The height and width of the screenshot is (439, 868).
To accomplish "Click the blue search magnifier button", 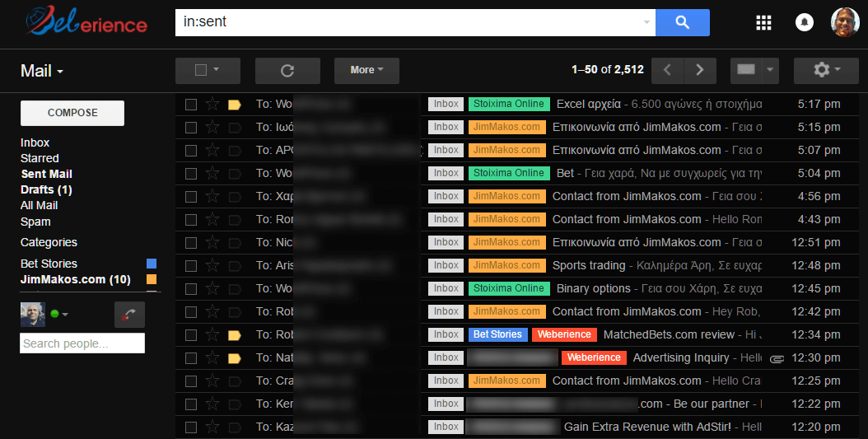I will tap(682, 22).
